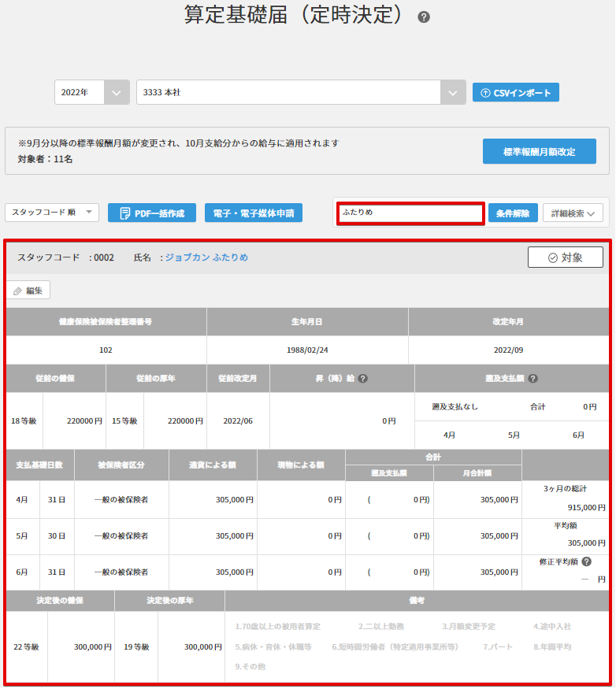The width and height of the screenshot is (616, 689).
Task: Select remark 3.月額変更予定
Action: (x=468, y=626)
